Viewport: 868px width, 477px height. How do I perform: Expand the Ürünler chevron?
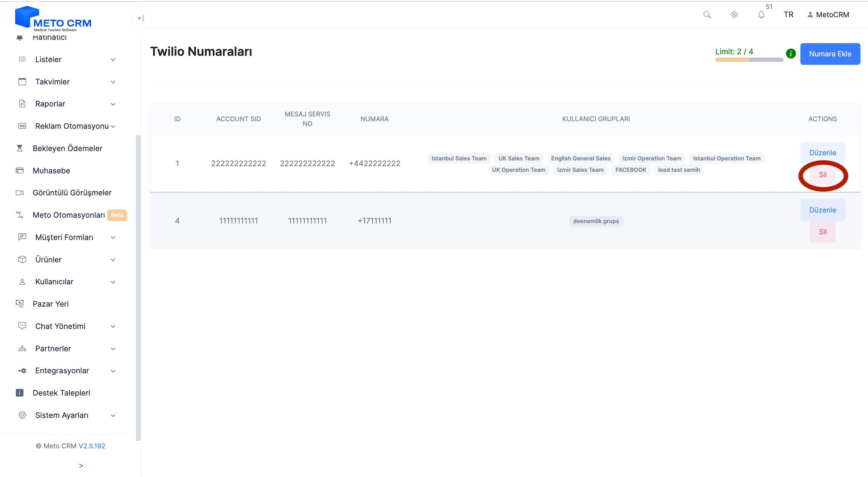[x=113, y=260]
